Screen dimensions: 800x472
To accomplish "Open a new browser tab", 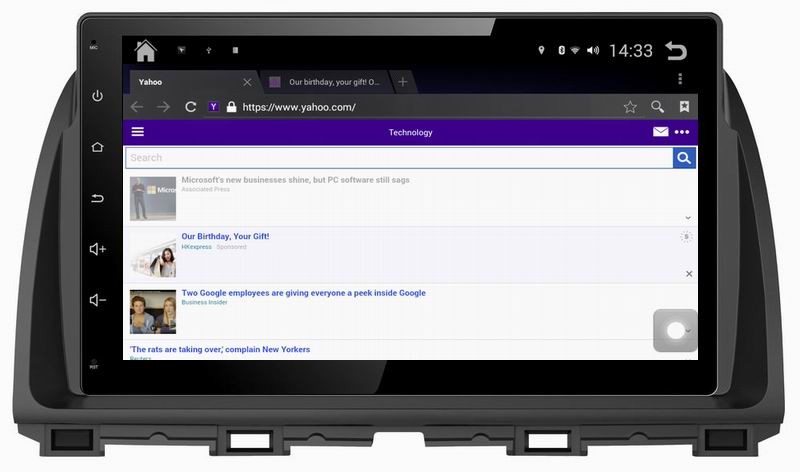I will click(x=403, y=82).
